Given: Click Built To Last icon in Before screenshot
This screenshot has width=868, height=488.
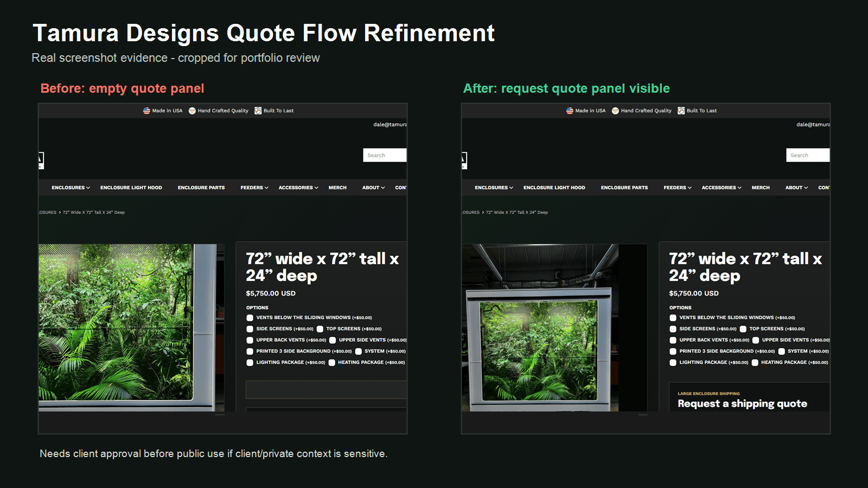Looking at the screenshot, I should [x=258, y=111].
